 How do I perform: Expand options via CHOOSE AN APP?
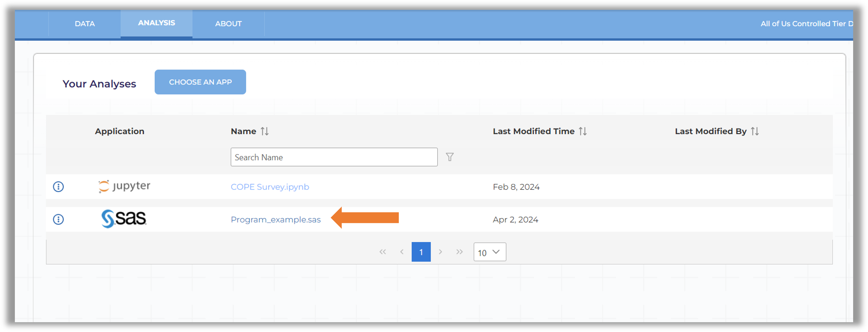(200, 82)
